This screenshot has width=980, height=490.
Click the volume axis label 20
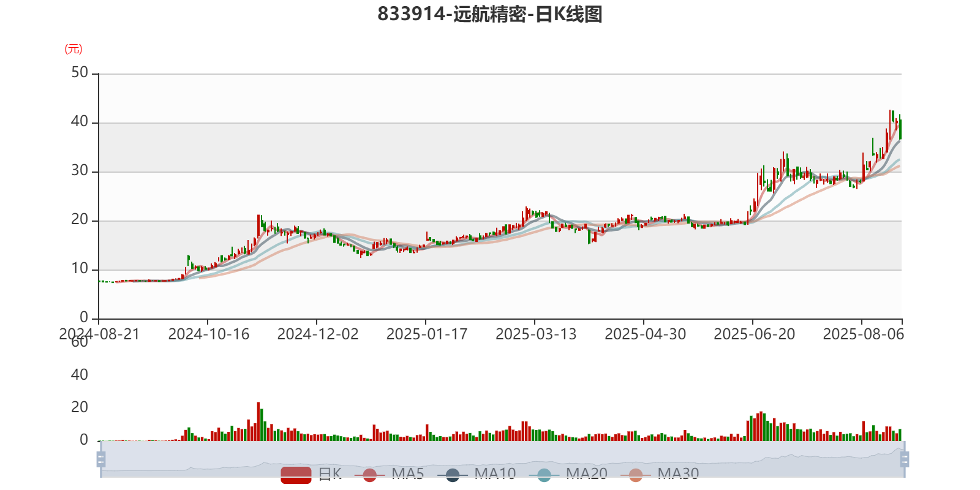pyautogui.click(x=80, y=407)
